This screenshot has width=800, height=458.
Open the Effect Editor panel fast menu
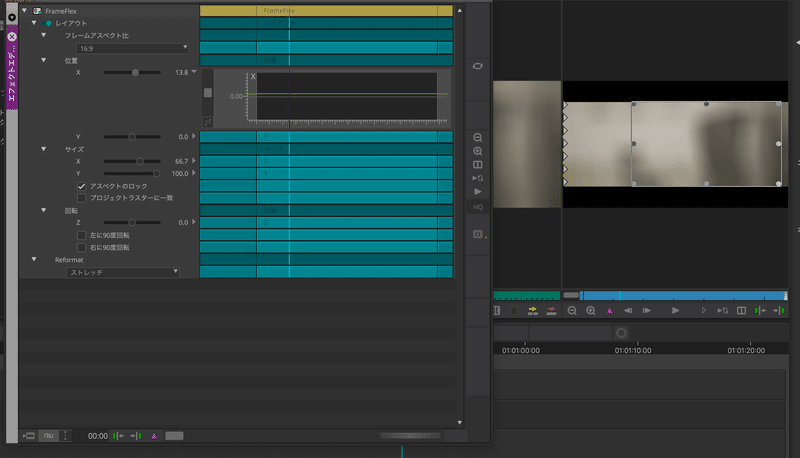(12, 17)
